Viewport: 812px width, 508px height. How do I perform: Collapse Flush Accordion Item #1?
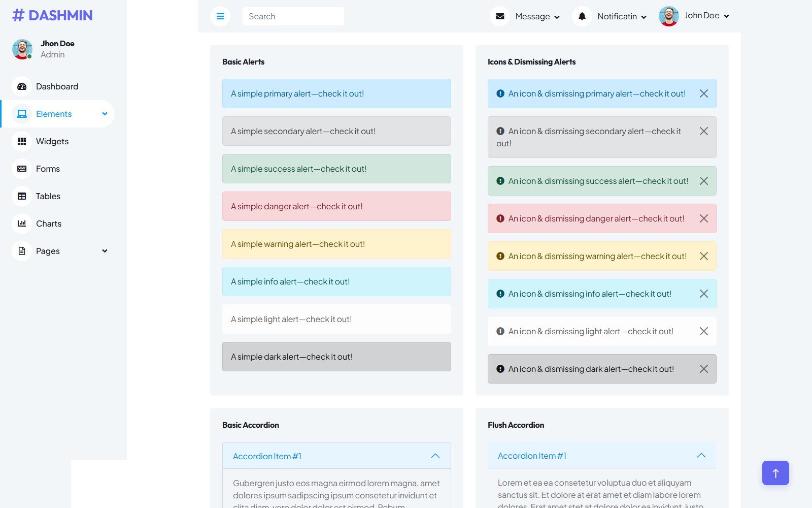(602, 455)
